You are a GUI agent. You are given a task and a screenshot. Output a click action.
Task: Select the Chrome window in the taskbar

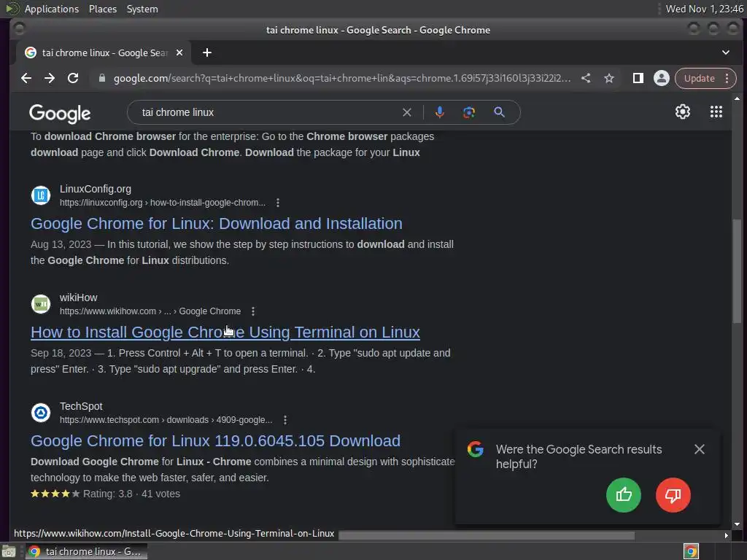point(86,551)
